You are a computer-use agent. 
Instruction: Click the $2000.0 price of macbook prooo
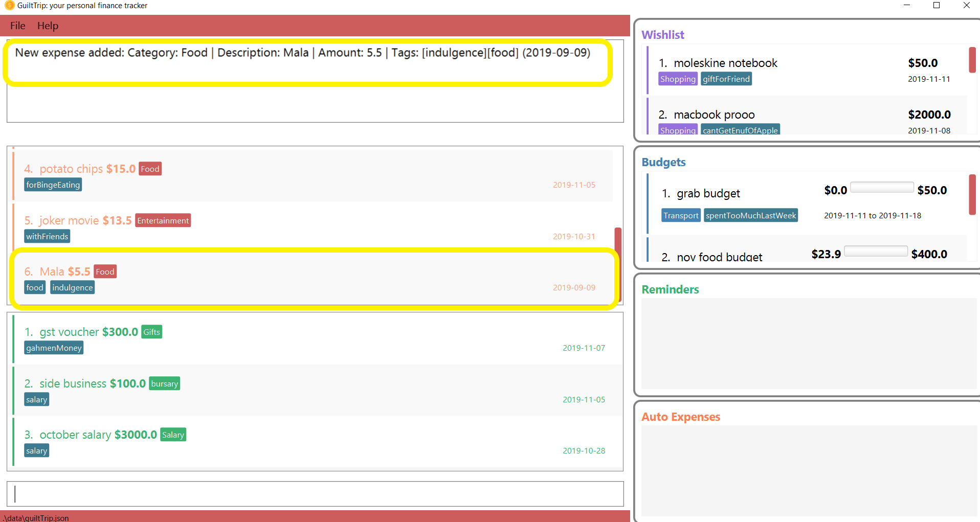click(x=929, y=115)
